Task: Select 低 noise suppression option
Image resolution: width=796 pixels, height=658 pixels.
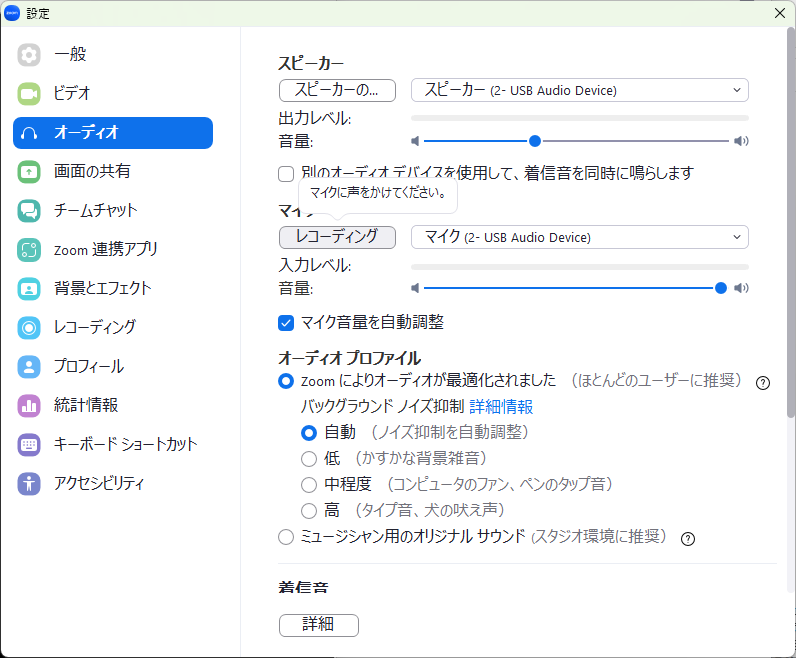Action: [x=309, y=459]
